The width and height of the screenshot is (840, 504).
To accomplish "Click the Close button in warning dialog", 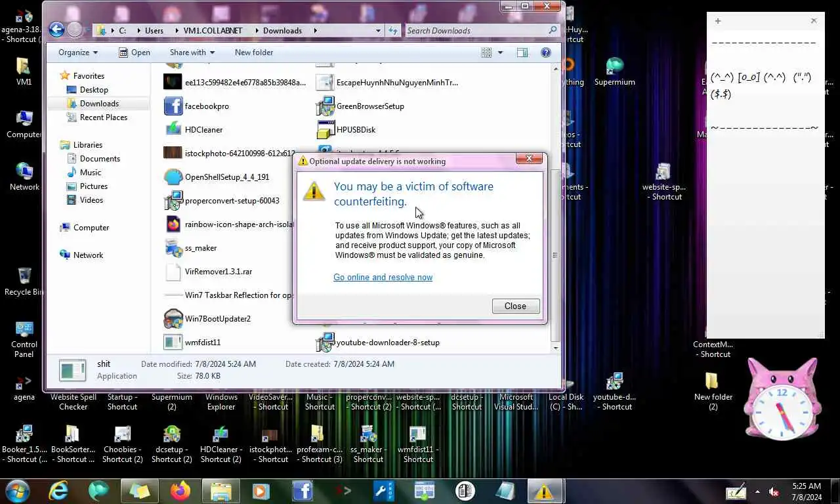I will pos(515,306).
